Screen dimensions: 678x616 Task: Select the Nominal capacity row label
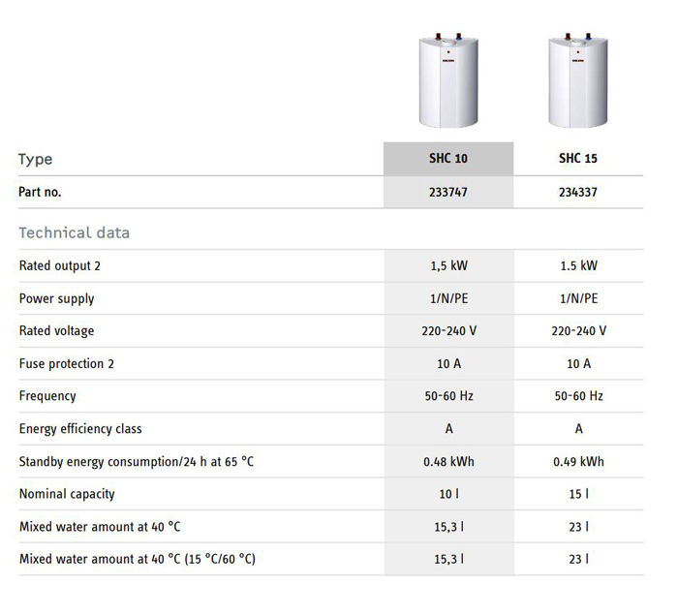click(x=67, y=494)
